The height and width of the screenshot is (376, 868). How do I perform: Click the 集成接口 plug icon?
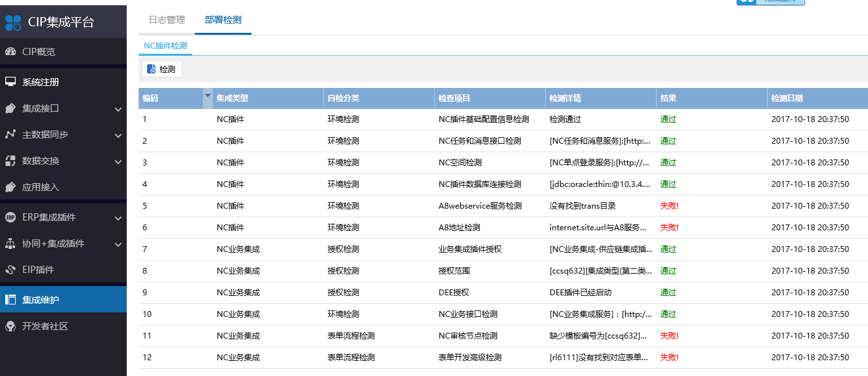[x=11, y=108]
